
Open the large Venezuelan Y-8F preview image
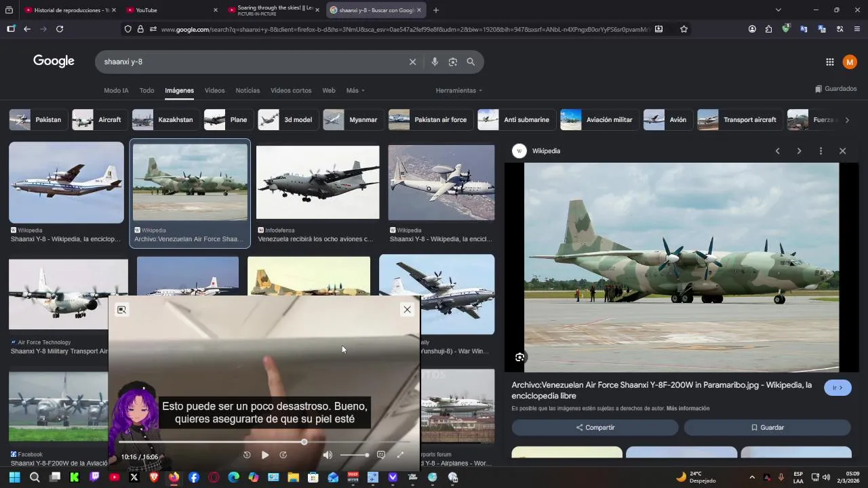pyautogui.click(x=682, y=267)
